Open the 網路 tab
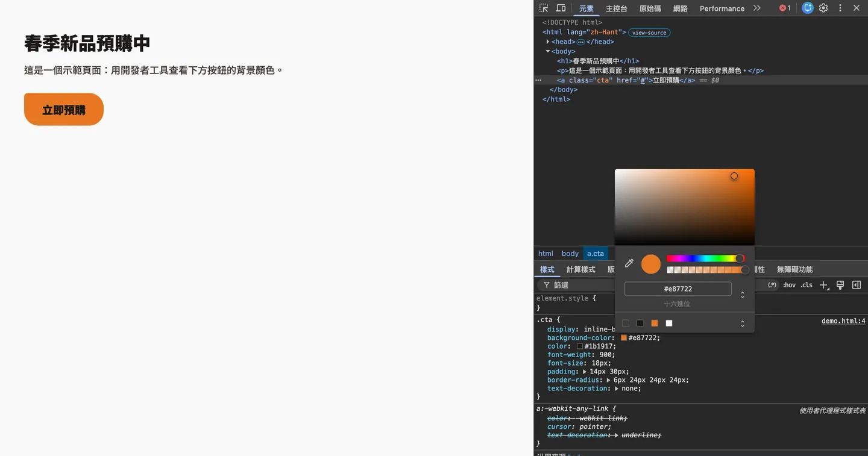The width and height of the screenshot is (868, 456). tap(680, 8)
